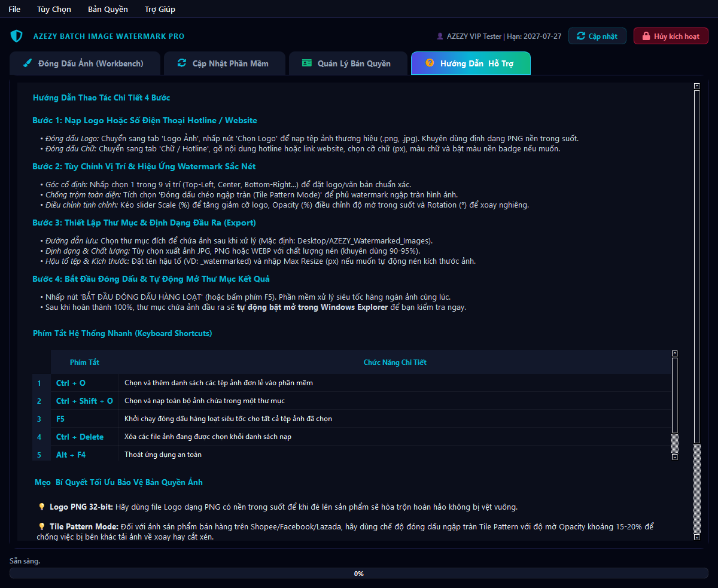Viewport: 718px width, 588px height.
Task: Click the Chức Năng Chi Tiết column header
Action: point(395,362)
